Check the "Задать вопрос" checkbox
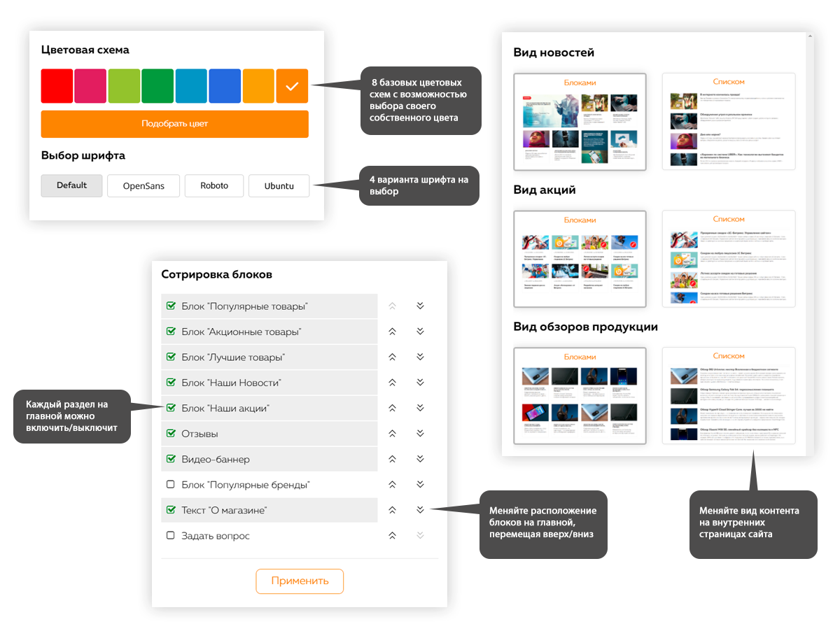 (x=170, y=535)
